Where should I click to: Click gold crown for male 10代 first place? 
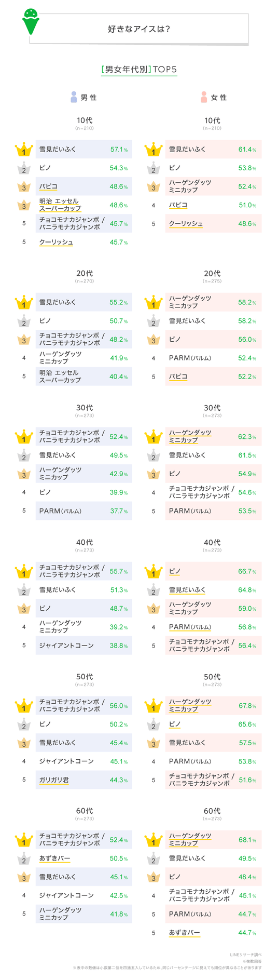point(24,150)
